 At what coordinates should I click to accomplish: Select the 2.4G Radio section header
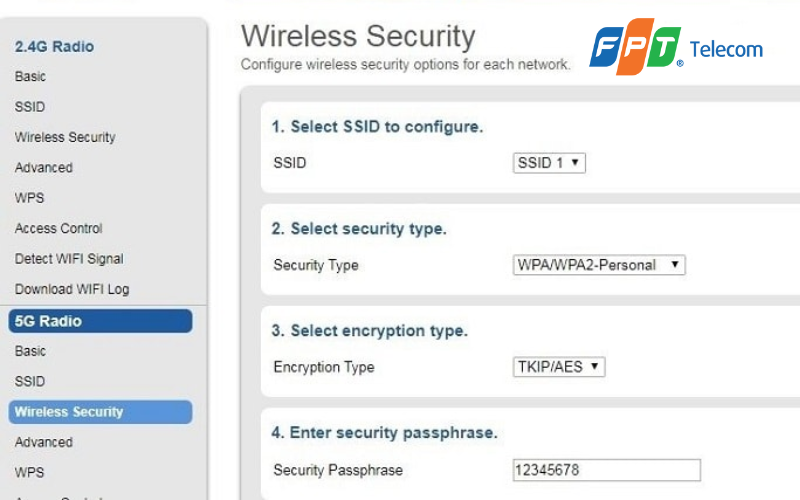(54, 46)
